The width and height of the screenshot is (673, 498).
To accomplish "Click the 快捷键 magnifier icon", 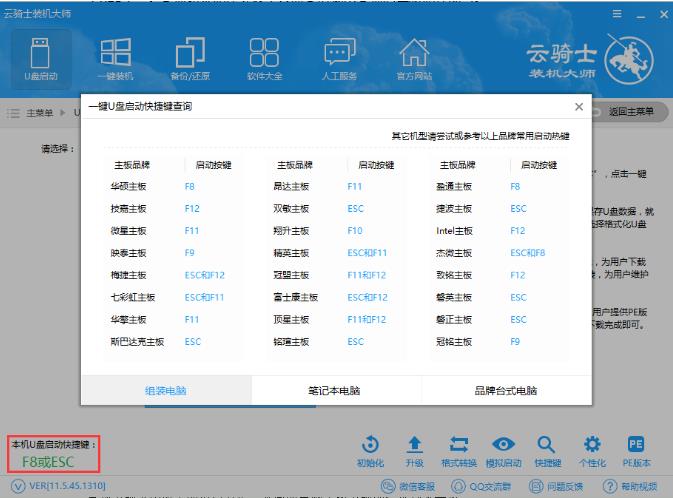I will click(x=548, y=452).
